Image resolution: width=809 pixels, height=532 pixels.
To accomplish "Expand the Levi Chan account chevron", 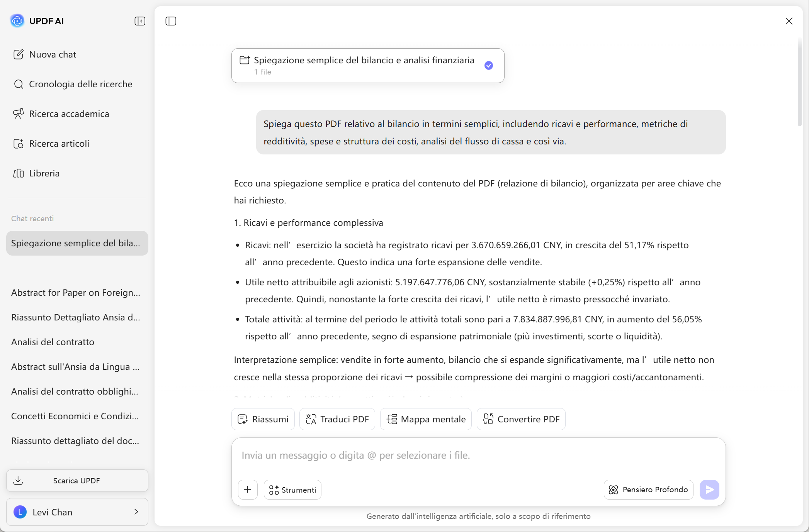I will (136, 512).
